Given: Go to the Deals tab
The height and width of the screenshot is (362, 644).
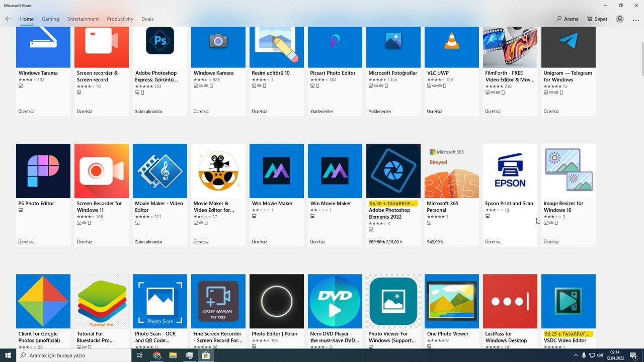Looking at the screenshot, I should point(147,19).
